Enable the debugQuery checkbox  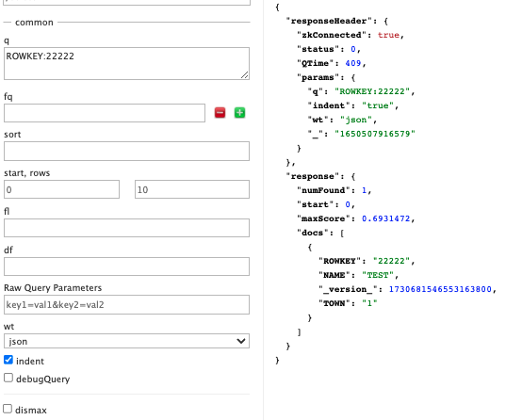(8, 378)
